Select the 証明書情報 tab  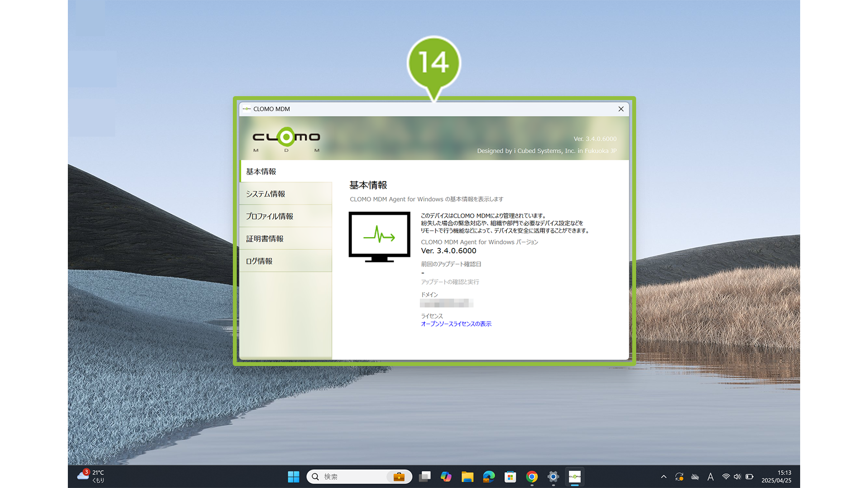pos(286,239)
